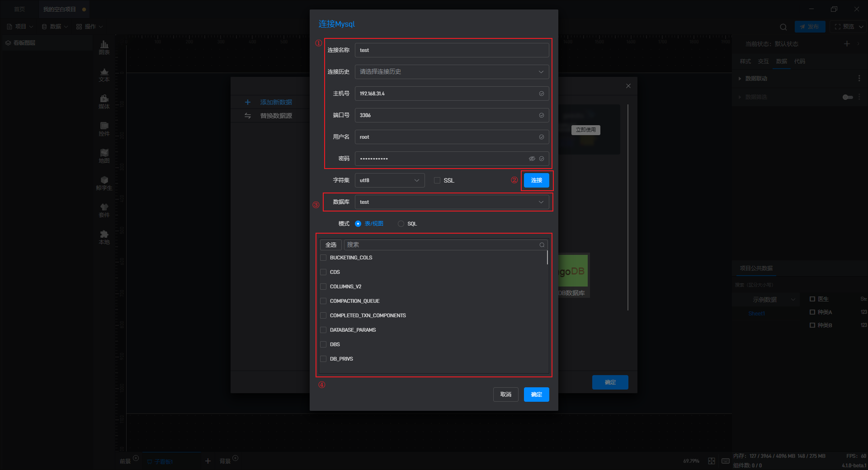Click the plus icon beside 背景
The height and width of the screenshot is (470, 868).
pyautogui.click(x=235, y=458)
